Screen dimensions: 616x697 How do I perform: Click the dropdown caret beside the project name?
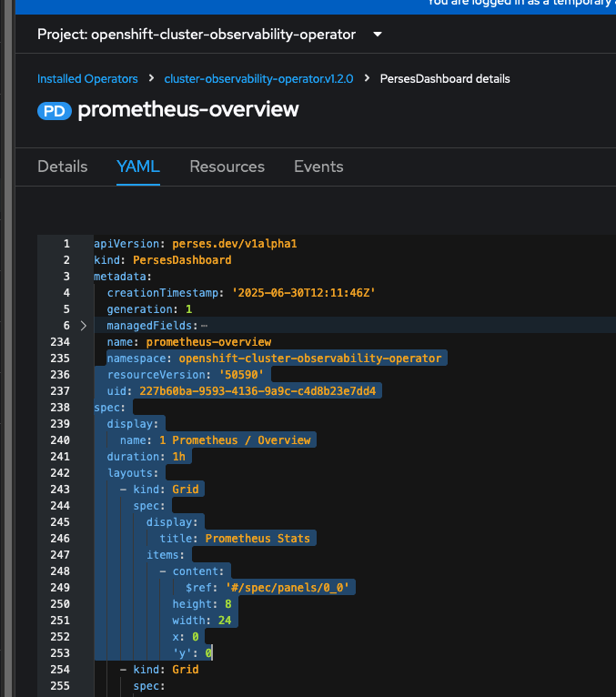[378, 35]
